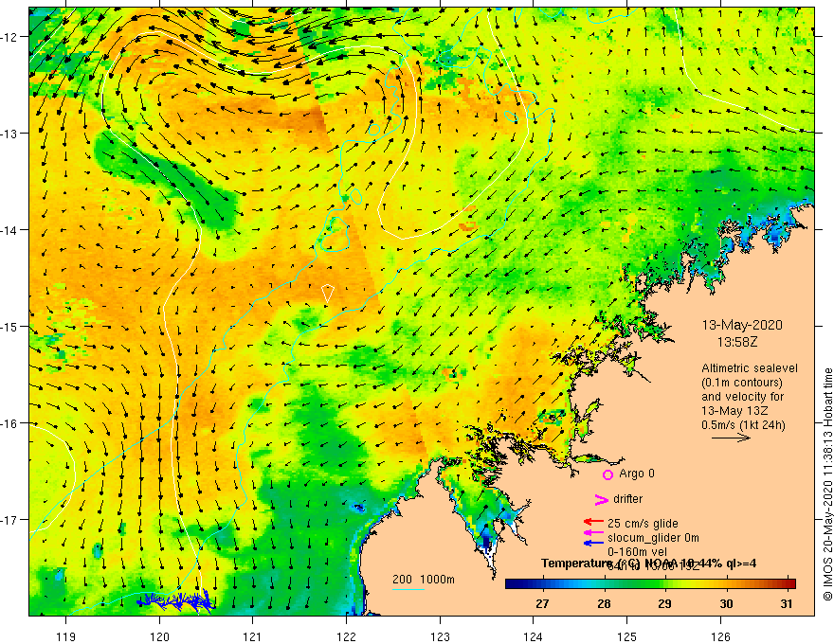The image size is (834, 644).
Task: Click the time label 13:58Z
Action: coord(737,342)
